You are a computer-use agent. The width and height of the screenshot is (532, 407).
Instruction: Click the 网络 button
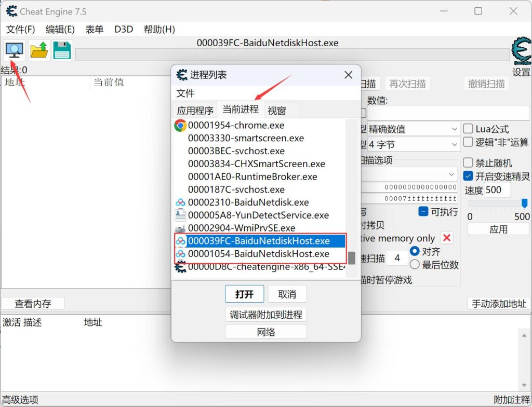265,332
